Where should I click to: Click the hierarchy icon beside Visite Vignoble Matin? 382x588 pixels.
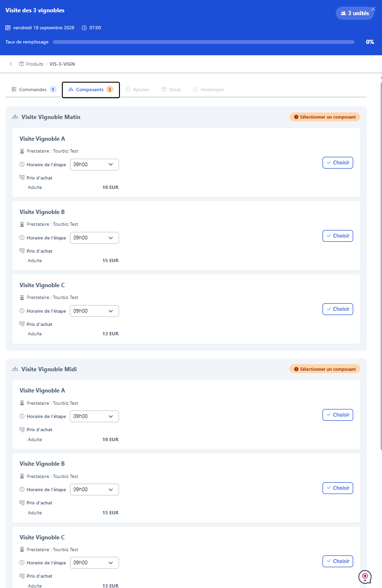15,117
